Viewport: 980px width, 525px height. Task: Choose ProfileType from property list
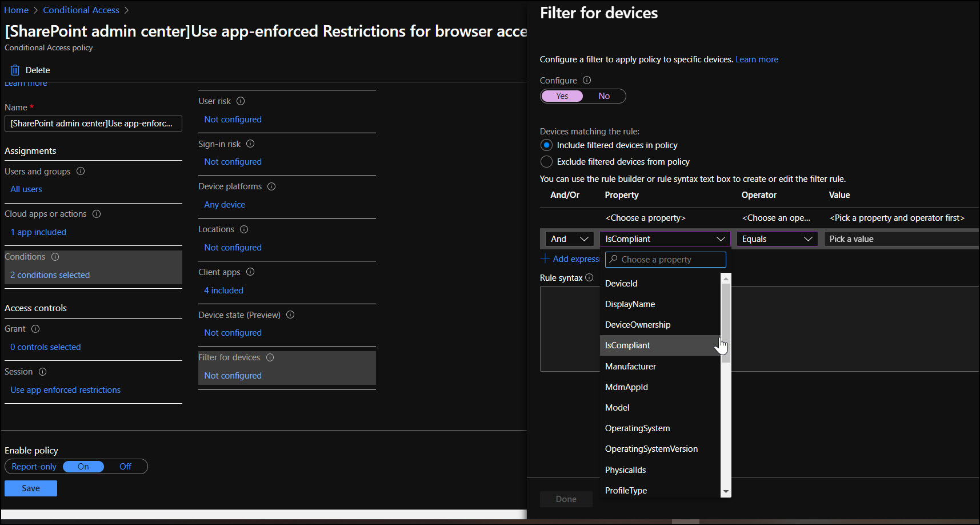click(660, 491)
